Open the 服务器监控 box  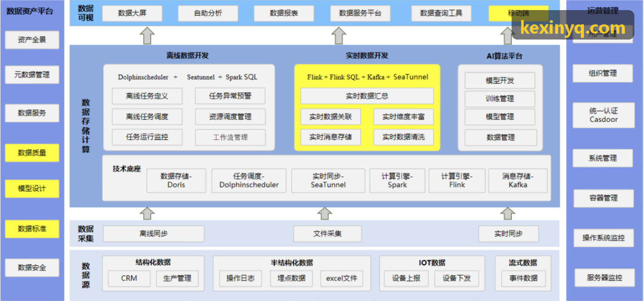(604, 278)
